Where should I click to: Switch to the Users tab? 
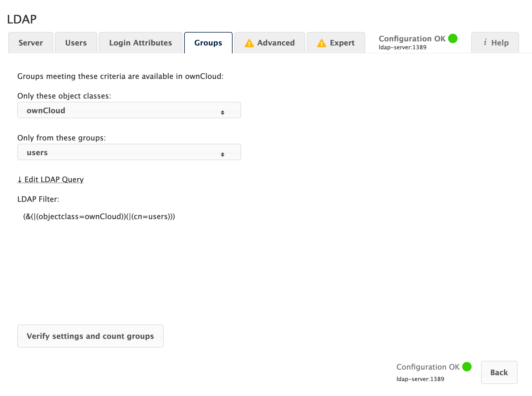pyautogui.click(x=76, y=43)
